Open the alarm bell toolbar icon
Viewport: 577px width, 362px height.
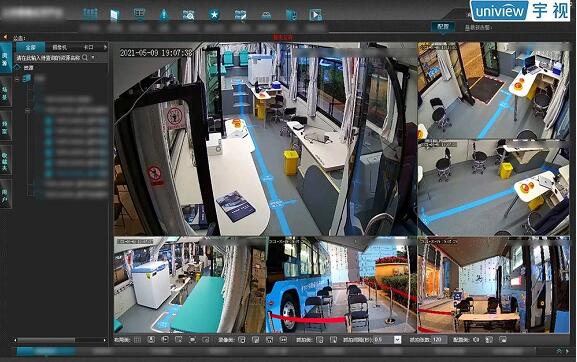pyautogui.click(x=164, y=15)
